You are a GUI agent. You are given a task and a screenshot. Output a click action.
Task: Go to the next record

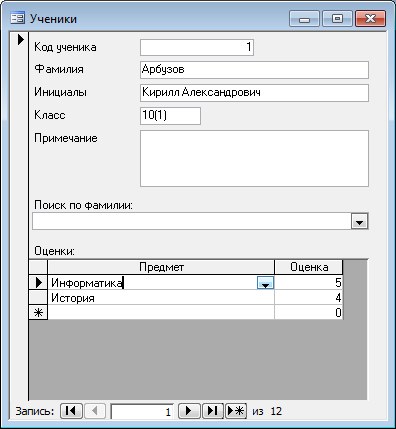click(189, 410)
